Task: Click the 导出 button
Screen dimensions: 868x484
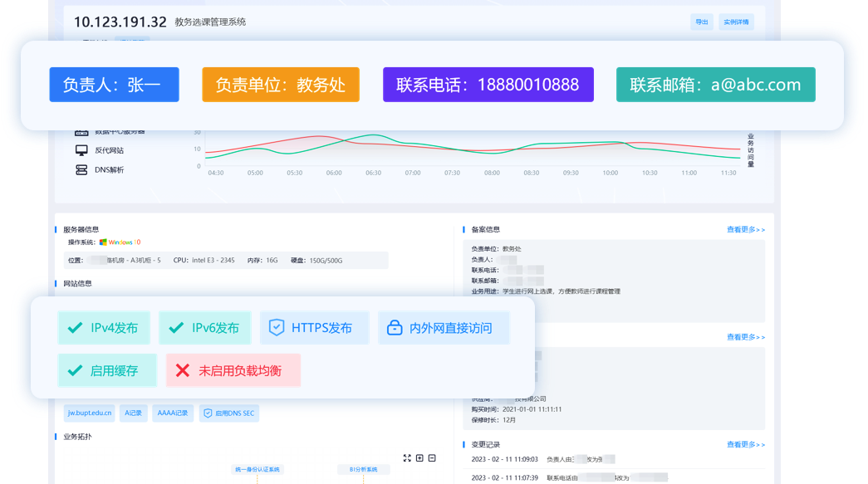Action: coord(702,22)
